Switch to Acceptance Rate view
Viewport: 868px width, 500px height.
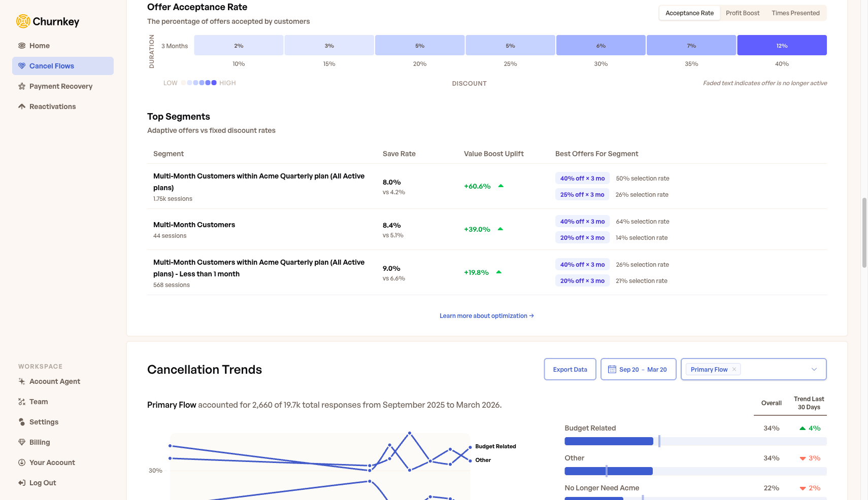[x=689, y=13]
